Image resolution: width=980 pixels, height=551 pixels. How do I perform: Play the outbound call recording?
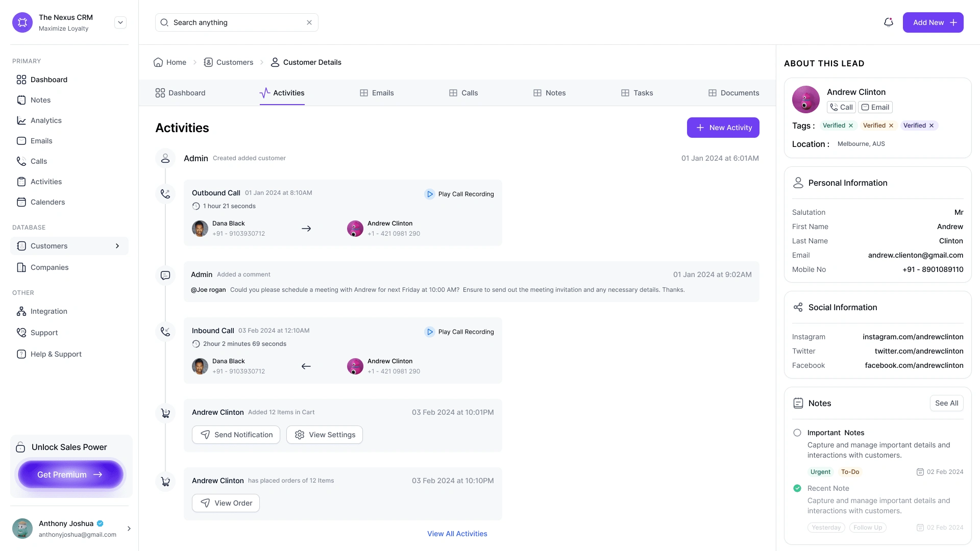460,194
